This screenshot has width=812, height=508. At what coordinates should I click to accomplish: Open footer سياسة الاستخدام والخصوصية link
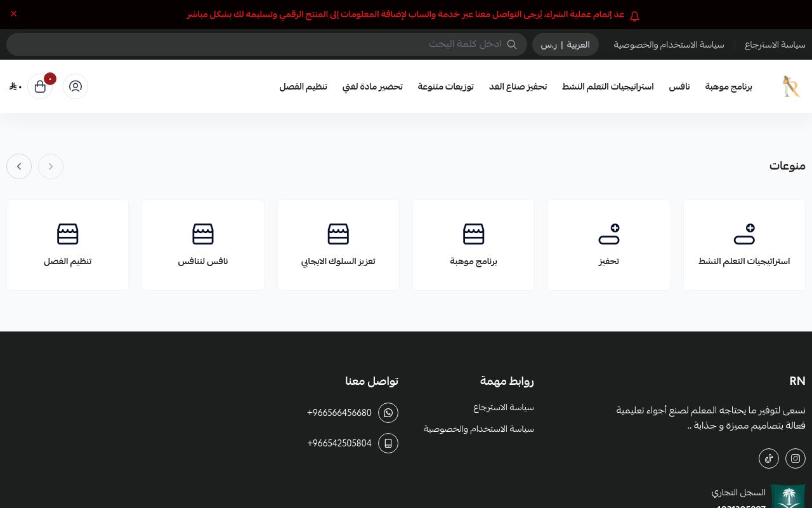(479, 429)
